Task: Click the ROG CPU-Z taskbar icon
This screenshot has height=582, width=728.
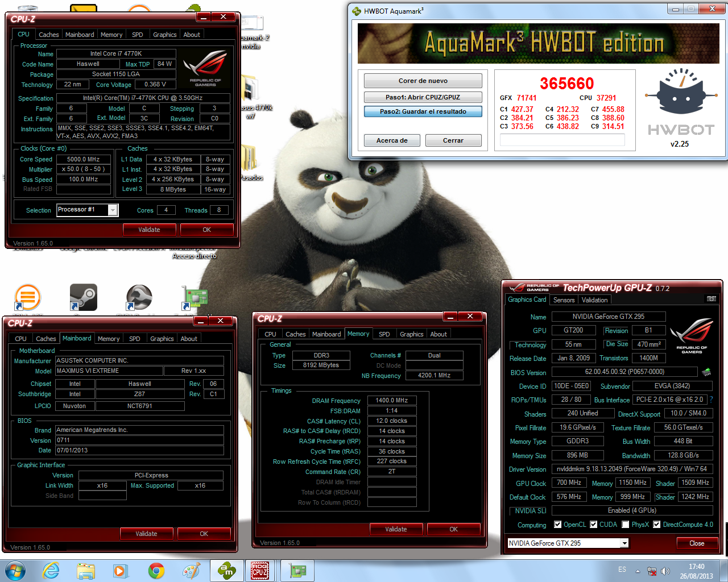Action: click(260, 571)
